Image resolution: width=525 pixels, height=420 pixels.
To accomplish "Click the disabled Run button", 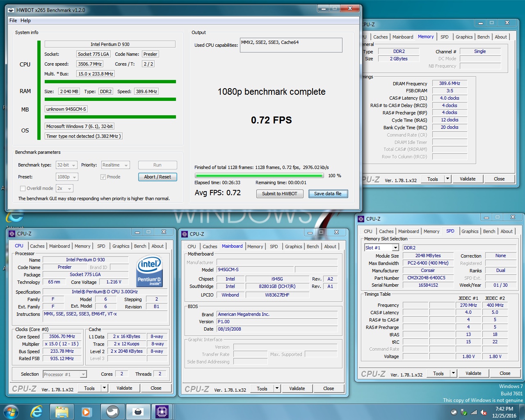I will tap(157, 165).
